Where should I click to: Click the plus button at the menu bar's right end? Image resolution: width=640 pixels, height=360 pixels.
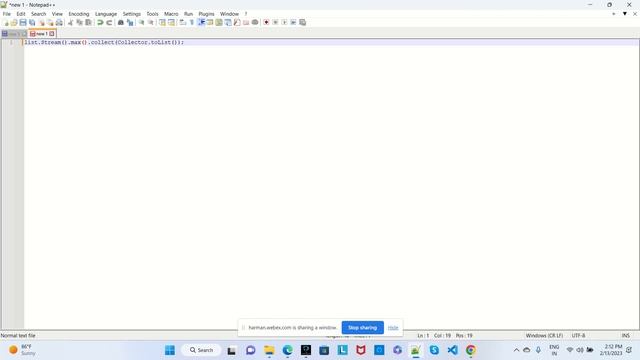point(613,13)
